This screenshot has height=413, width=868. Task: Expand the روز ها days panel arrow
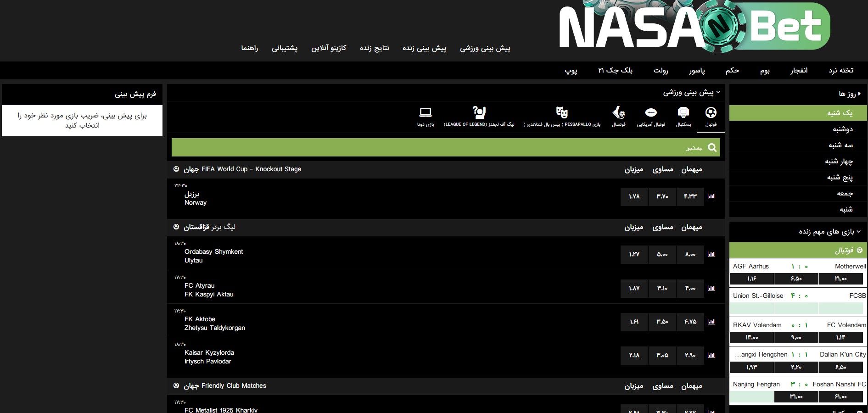[x=859, y=94]
